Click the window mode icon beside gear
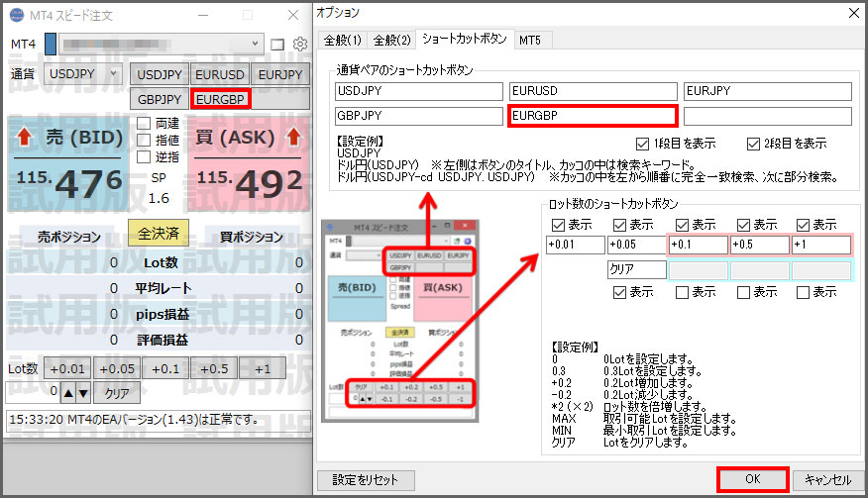Screen dimensions: 868x498 [277, 45]
